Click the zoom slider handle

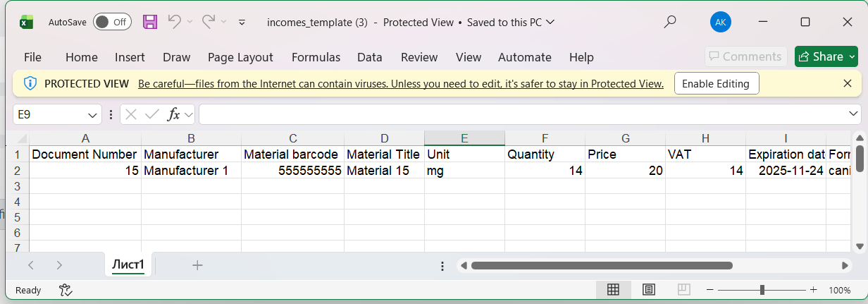tap(762, 290)
